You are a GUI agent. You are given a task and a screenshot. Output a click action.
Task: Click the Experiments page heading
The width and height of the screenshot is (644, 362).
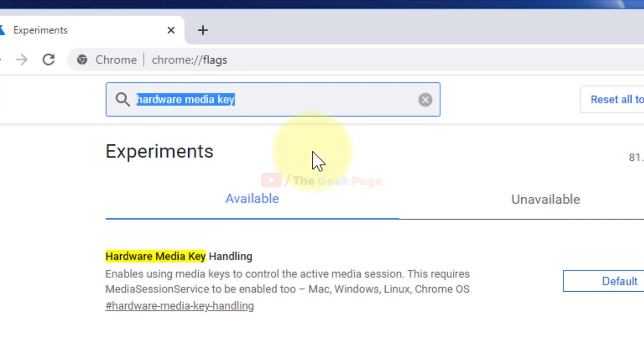159,151
